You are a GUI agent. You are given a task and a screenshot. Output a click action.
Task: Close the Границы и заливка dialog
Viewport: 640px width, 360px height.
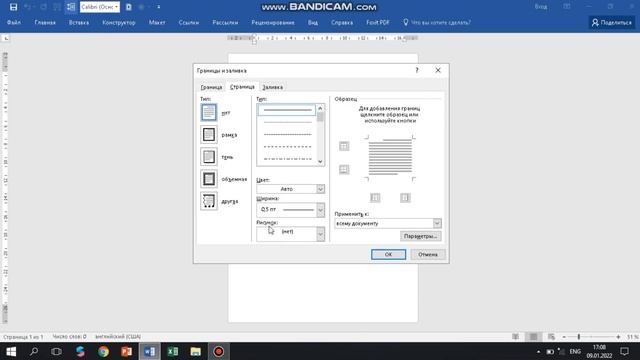coord(438,70)
